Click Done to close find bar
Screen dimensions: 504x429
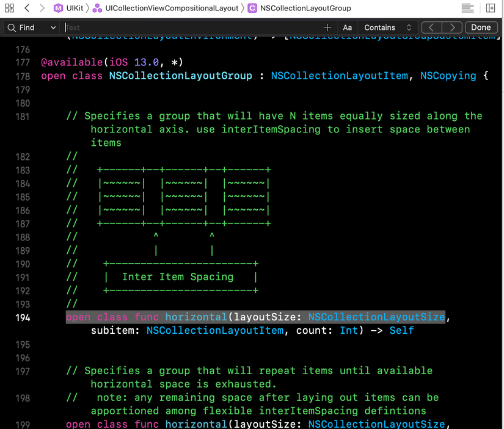click(x=481, y=27)
